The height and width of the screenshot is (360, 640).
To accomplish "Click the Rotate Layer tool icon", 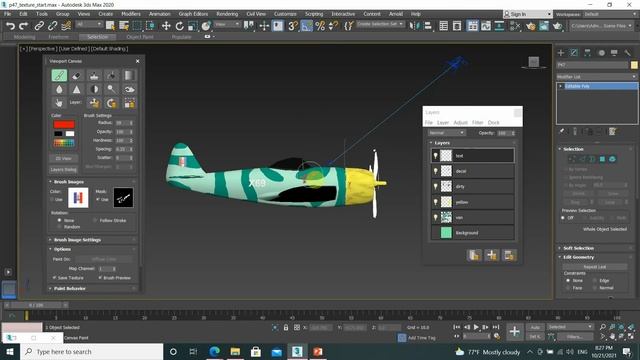I will [111, 103].
